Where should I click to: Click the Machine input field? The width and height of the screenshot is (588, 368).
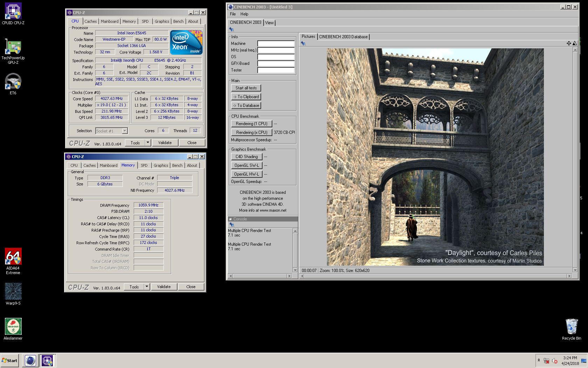click(x=276, y=43)
